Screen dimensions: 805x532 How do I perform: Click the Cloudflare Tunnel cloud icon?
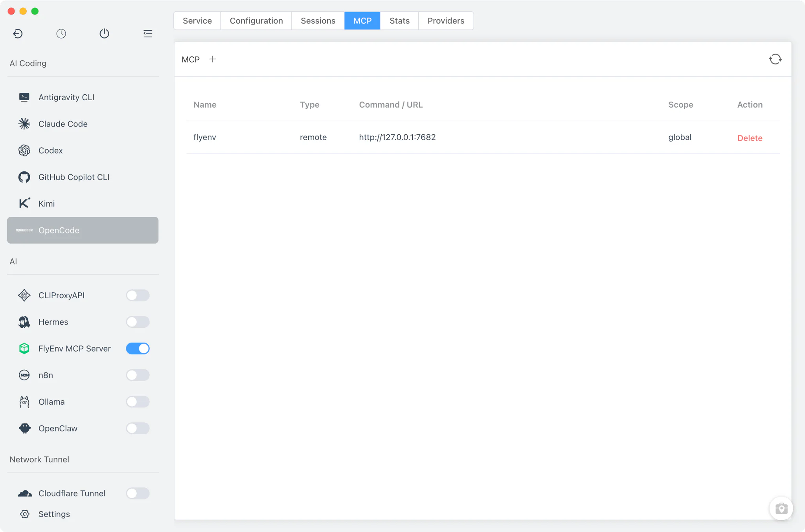[25, 493]
